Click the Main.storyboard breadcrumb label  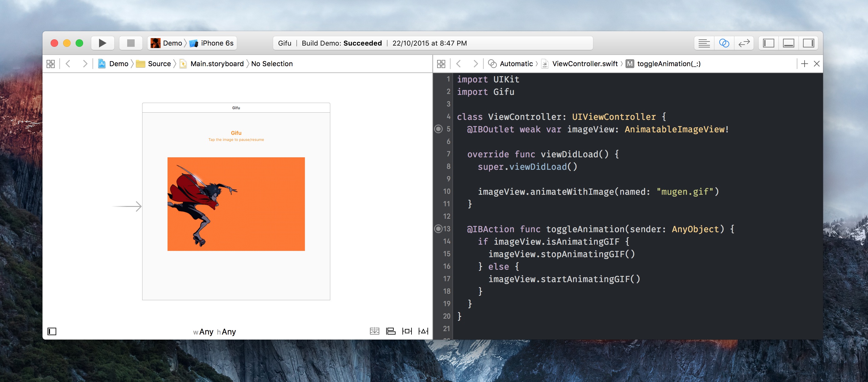215,64
